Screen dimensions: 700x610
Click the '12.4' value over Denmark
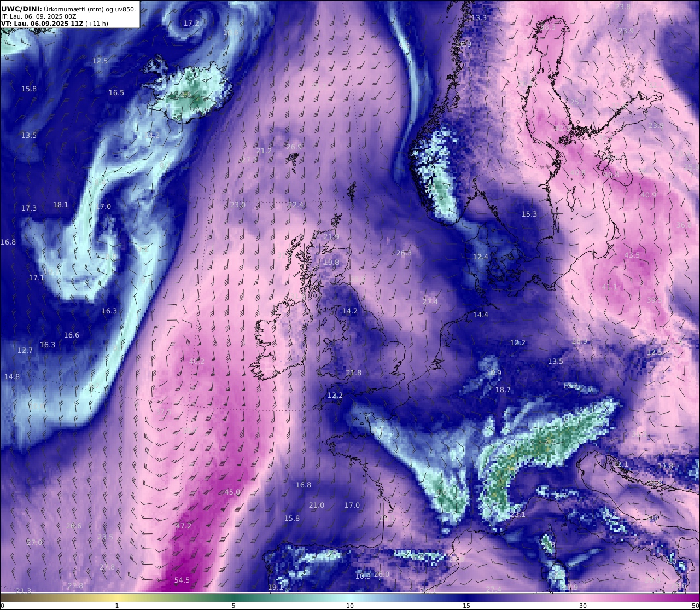pos(481,257)
